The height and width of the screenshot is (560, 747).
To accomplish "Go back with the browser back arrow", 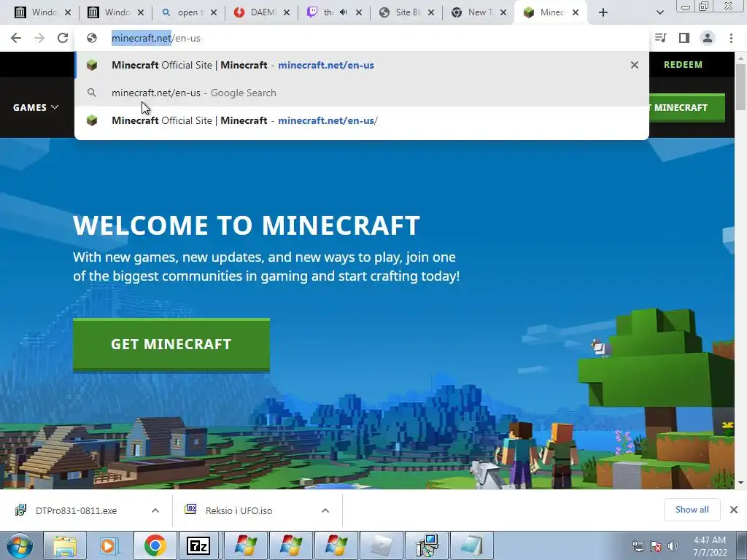I will [x=16, y=38].
